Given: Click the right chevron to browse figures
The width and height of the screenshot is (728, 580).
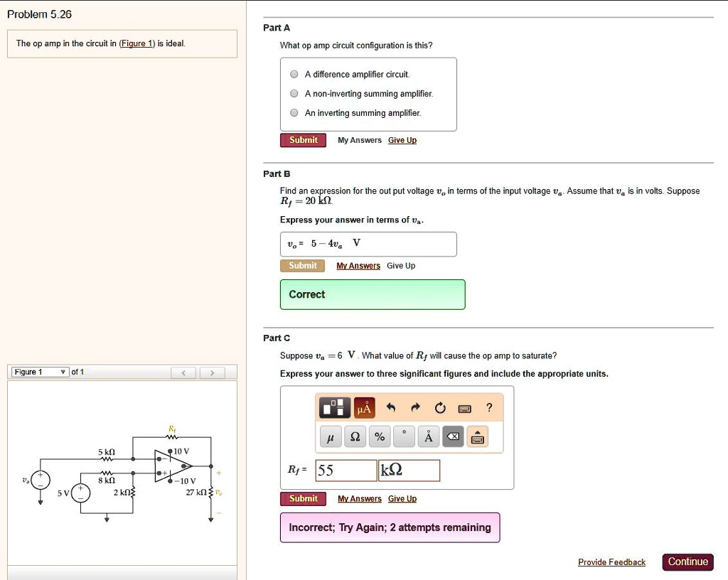Looking at the screenshot, I should point(210,372).
